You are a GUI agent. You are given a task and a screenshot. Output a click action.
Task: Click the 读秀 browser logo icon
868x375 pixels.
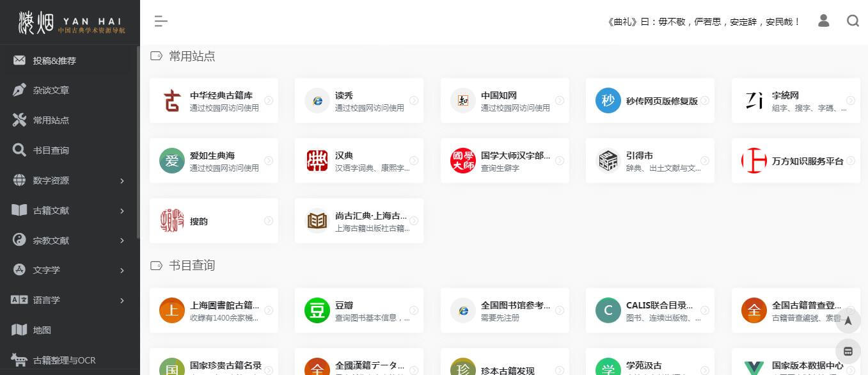point(317,100)
